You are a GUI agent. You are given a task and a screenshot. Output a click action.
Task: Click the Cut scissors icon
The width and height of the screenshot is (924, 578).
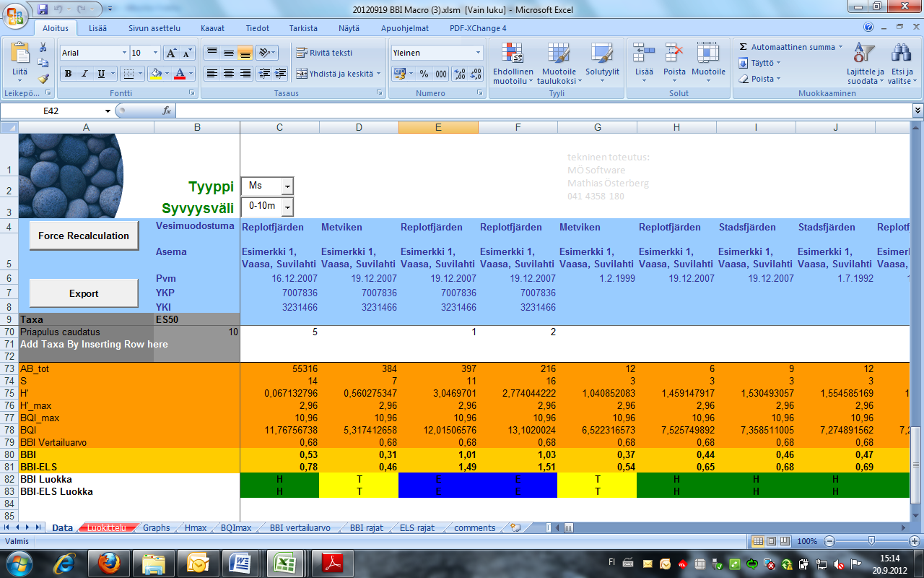click(43, 48)
